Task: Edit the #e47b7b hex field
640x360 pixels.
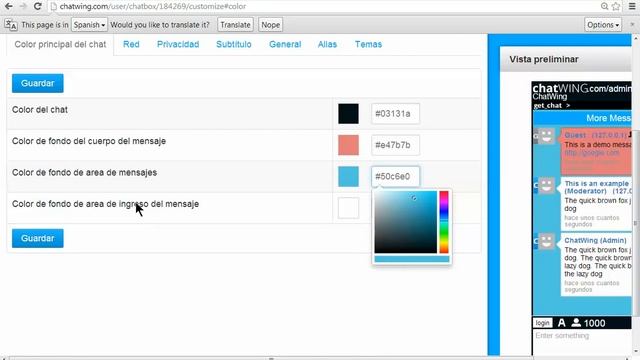Action: pyautogui.click(x=395, y=145)
